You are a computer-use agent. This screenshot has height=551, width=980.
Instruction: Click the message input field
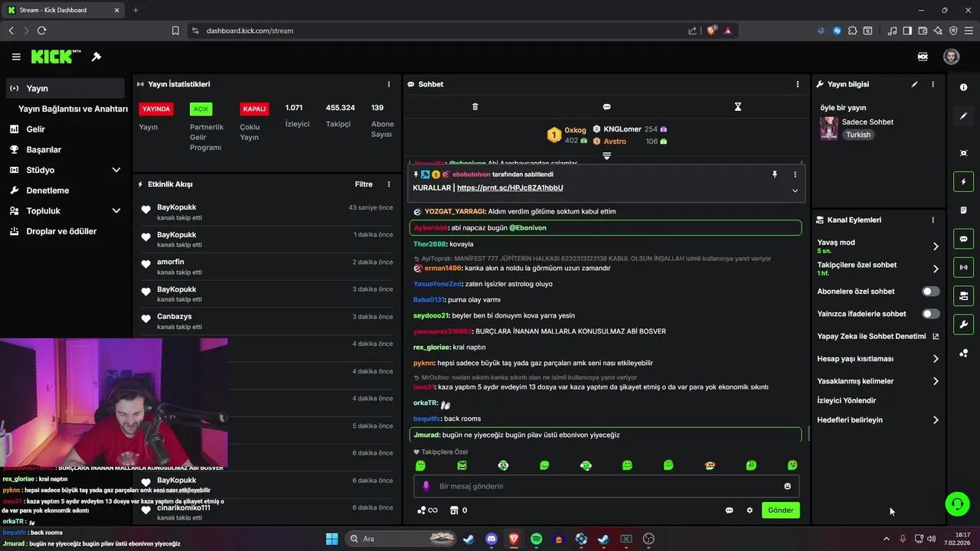pos(606,486)
